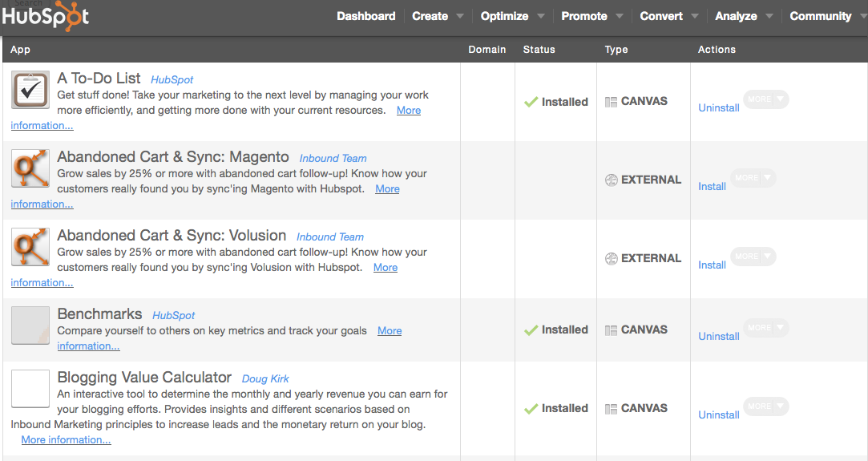
Task: Click the Abandoned Cart Volusion app icon
Action: pos(30,248)
